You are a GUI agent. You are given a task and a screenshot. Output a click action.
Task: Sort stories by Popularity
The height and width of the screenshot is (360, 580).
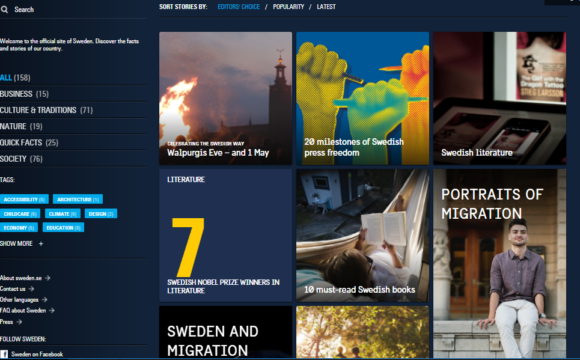point(289,7)
